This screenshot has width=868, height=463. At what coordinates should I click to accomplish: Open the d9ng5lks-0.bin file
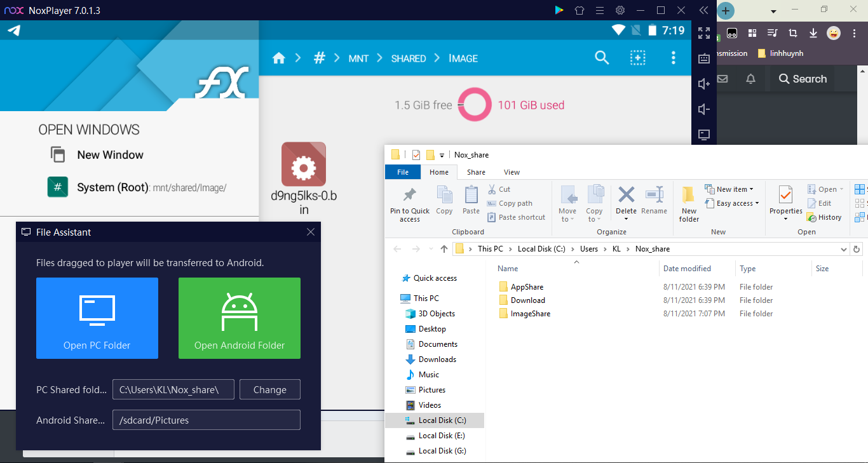click(x=304, y=179)
